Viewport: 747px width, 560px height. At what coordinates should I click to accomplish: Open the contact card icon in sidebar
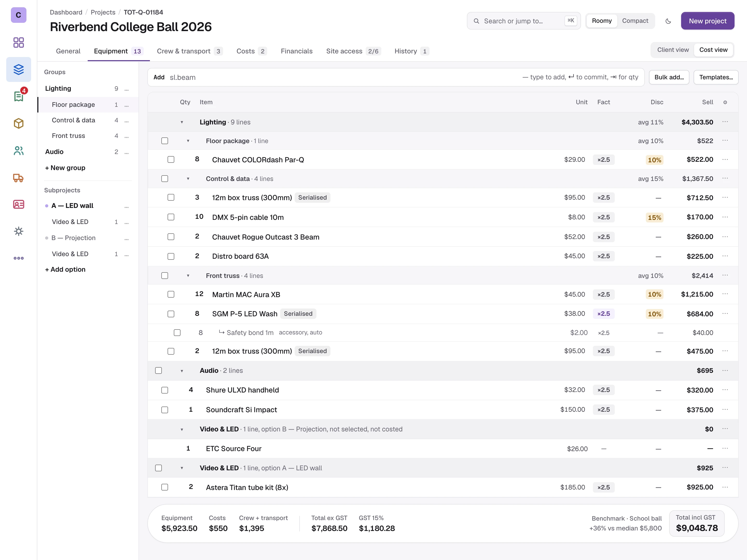19,205
